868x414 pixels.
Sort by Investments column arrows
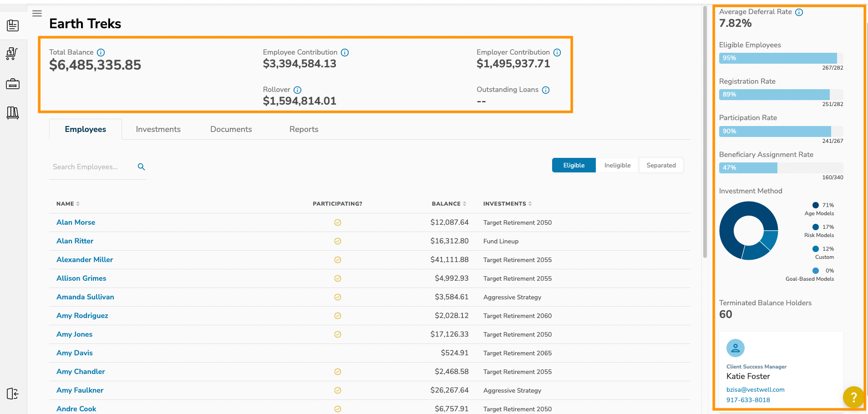(530, 204)
